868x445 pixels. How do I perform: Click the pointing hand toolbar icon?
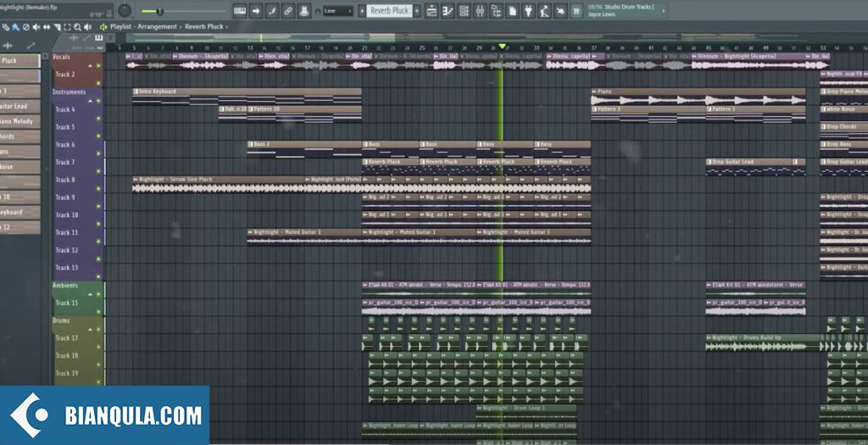pyautogui.click(x=561, y=10)
